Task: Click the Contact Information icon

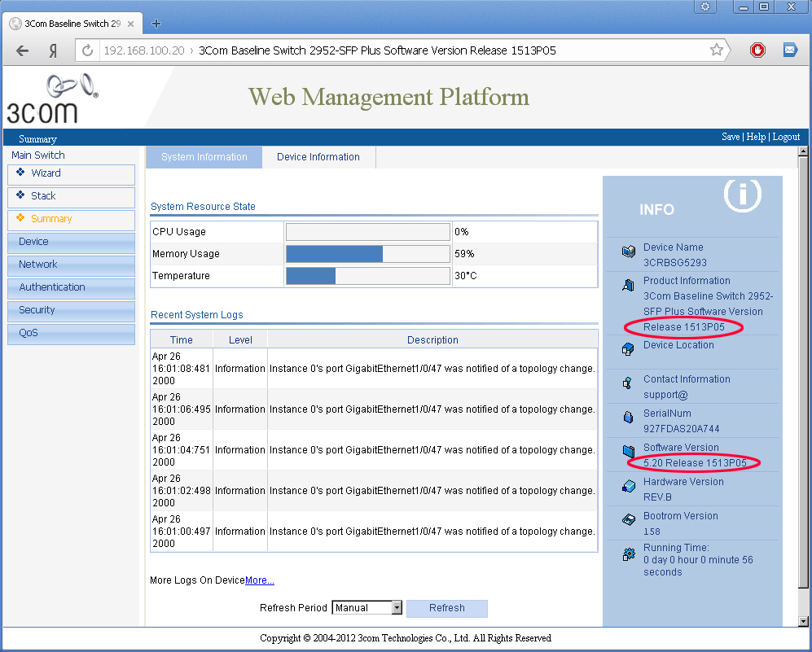Action: tap(628, 383)
